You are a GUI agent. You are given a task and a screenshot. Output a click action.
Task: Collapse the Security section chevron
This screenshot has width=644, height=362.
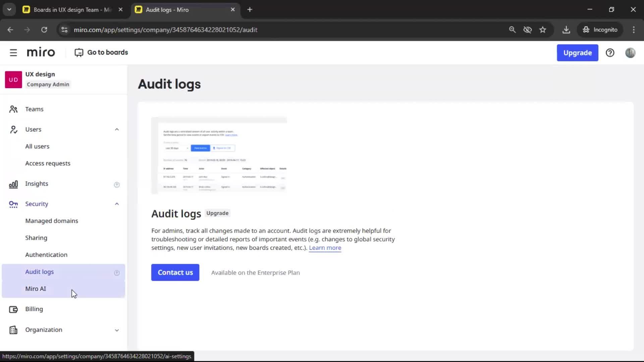[x=117, y=204]
